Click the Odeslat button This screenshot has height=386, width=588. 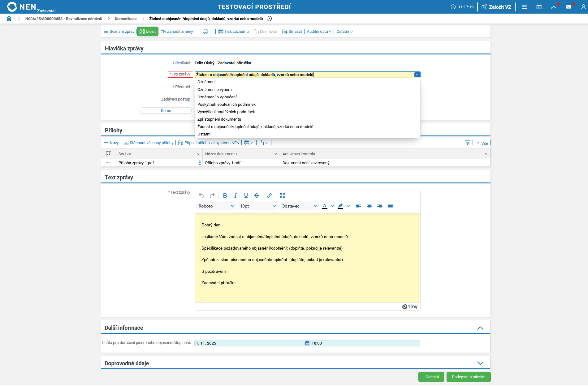point(431,377)
